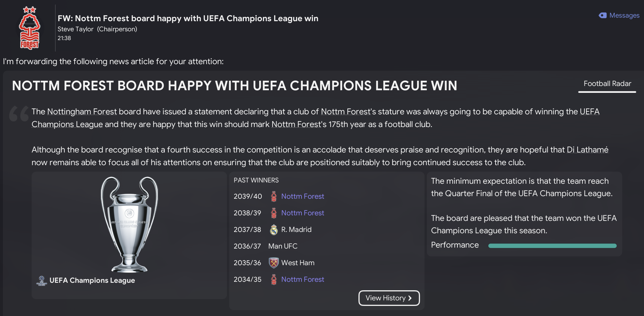Expand history via View History chevron arrow
Screen dimensions: 644x316
(x=410, y=298)
